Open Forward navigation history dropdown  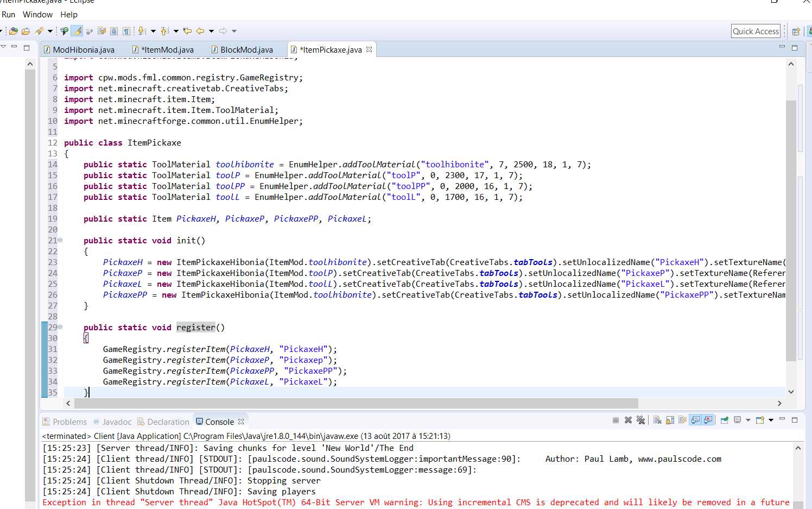[x=234, y=31]
